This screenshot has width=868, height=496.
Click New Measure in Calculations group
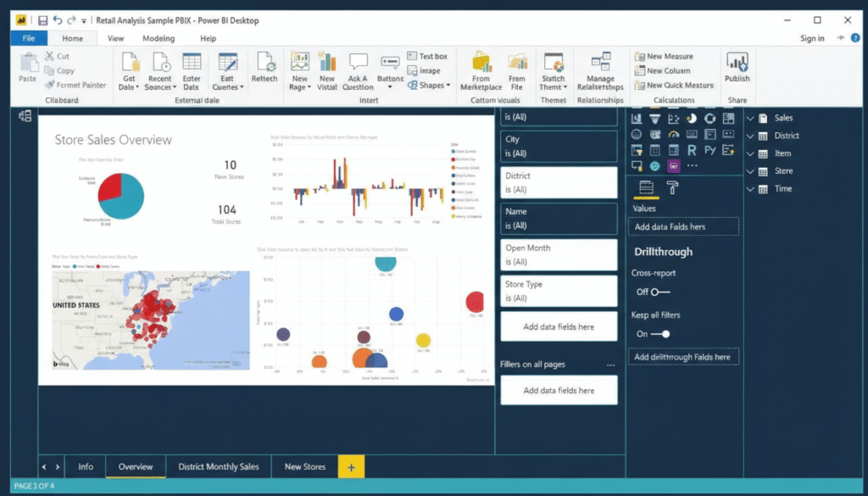pyautogui.click(x=669, y=56)
